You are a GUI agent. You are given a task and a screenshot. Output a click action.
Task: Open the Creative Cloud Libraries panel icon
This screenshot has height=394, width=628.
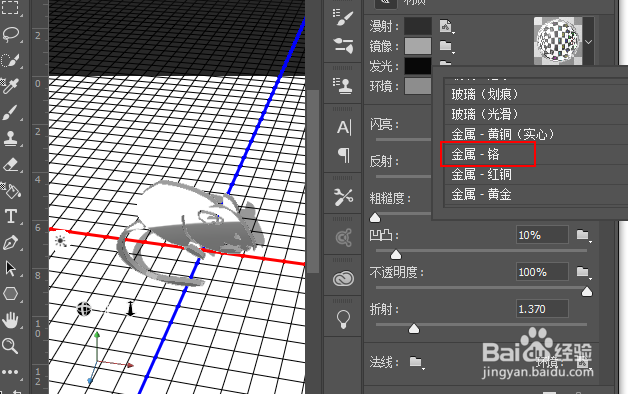pos(343,278)
